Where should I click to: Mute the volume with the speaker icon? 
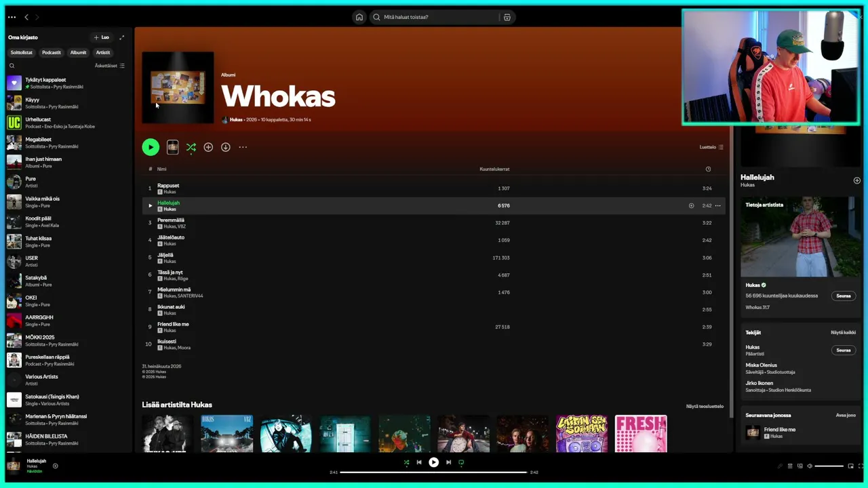coord(810,466)
